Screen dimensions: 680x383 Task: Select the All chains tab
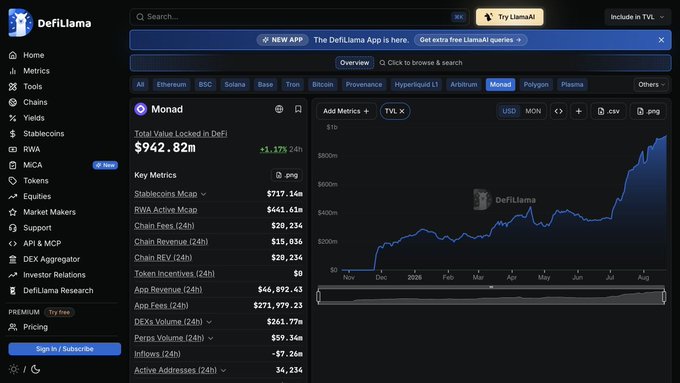(x=140, y=85)
